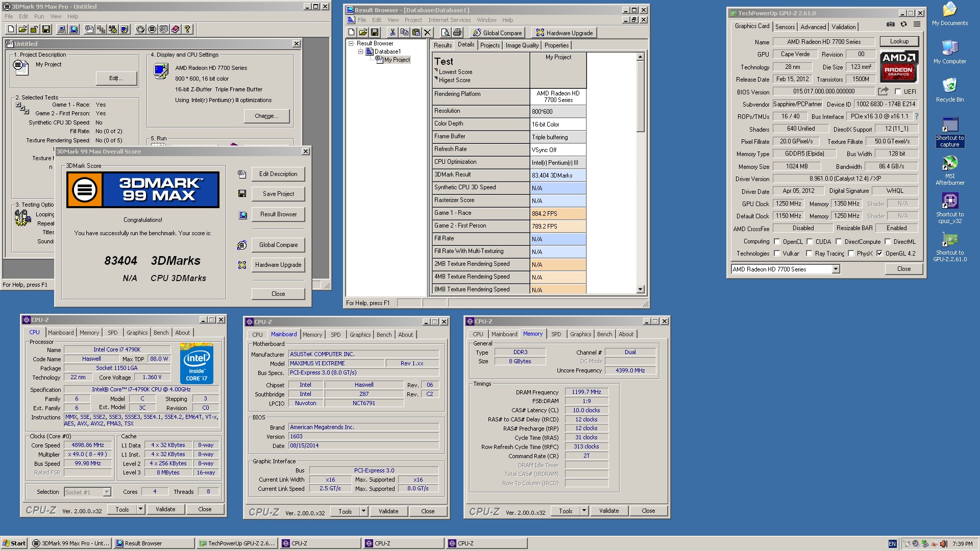Open Tools dropdown arrow in CPU-Z CPU window
Screen dimensions: 980x551
click(x=140, y=509)
